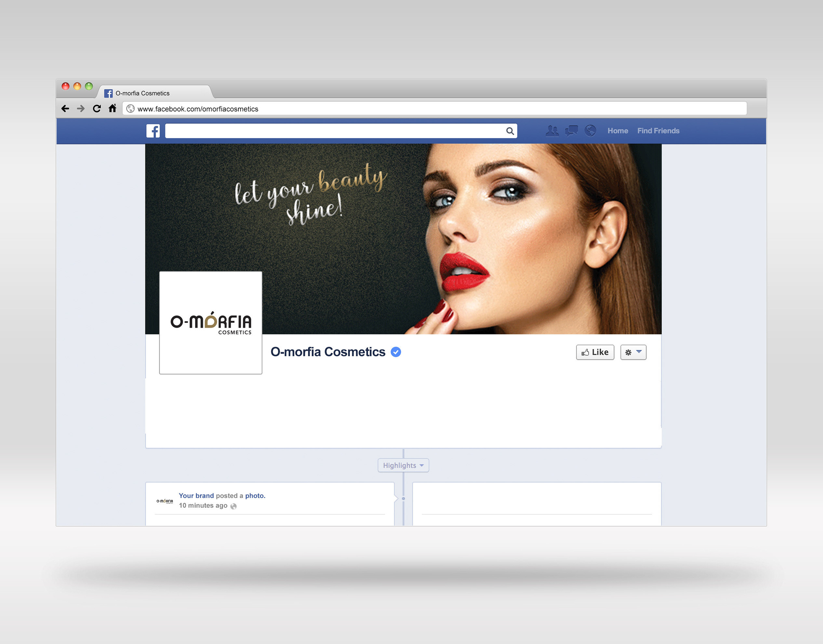Click the O-morfia profile picture

coord(211,323)
